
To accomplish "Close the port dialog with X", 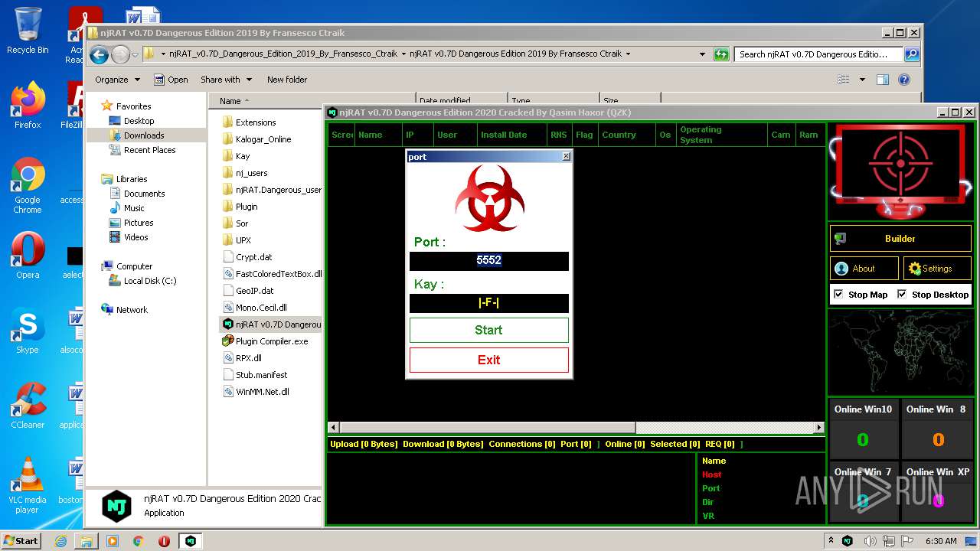I will point(566,156).
